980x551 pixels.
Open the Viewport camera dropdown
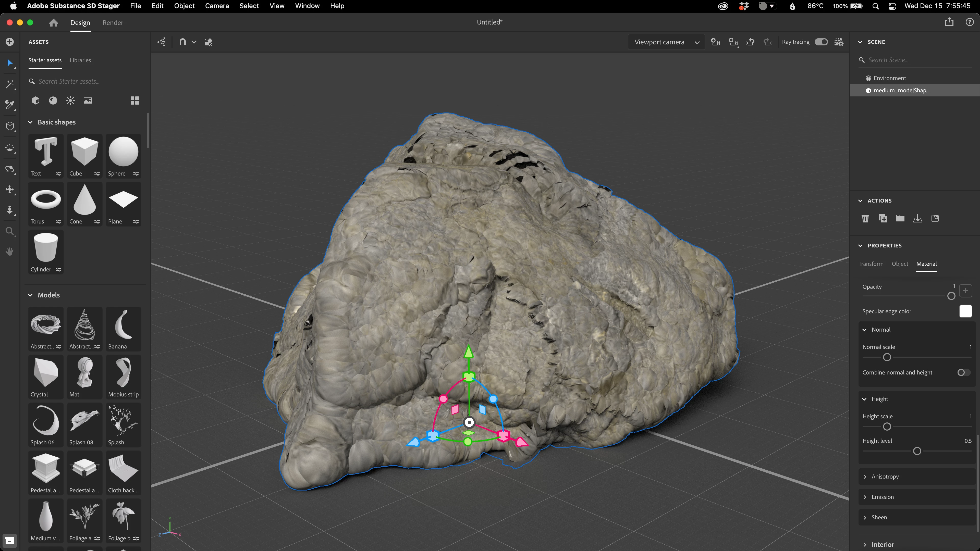667,42
